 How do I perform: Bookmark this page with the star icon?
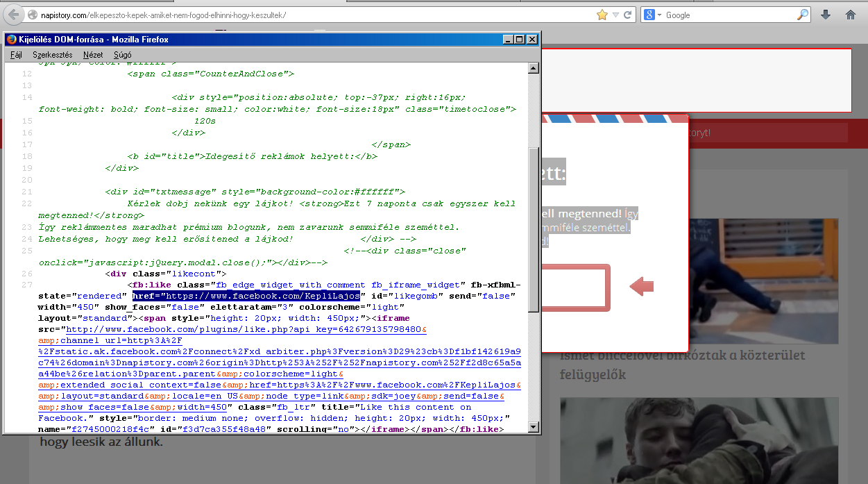602,15
